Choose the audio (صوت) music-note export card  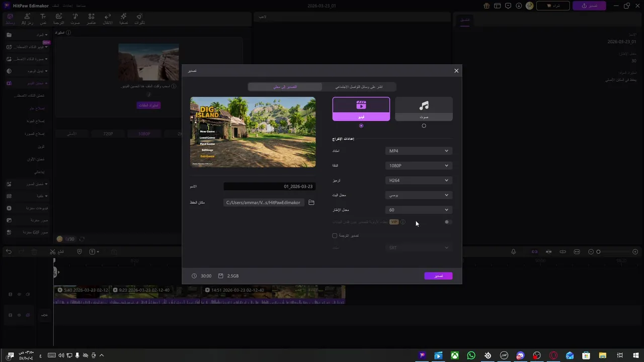424,109
